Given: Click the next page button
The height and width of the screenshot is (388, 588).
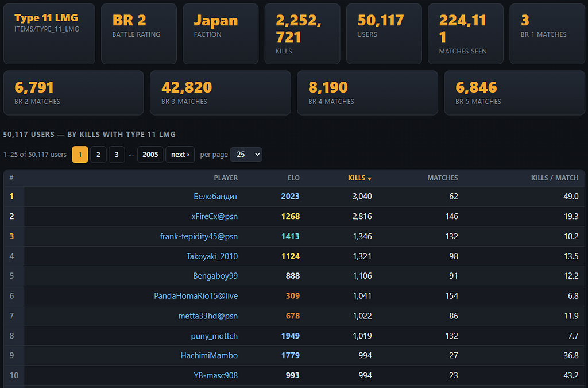Looking at the screenshot, I should pos(180,155).
